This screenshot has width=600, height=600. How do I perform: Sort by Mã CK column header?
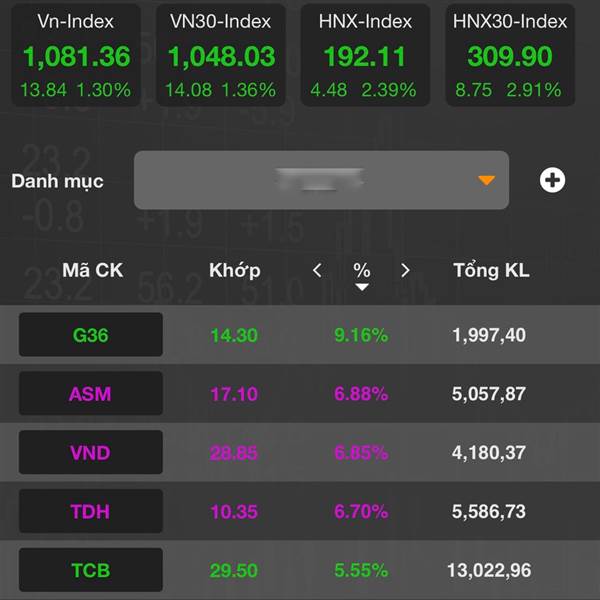point(93,270)
